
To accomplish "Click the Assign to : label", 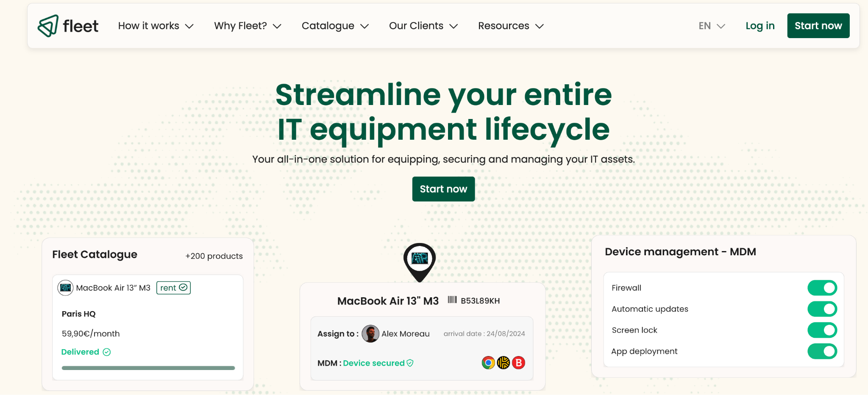I will click(338, 334).
